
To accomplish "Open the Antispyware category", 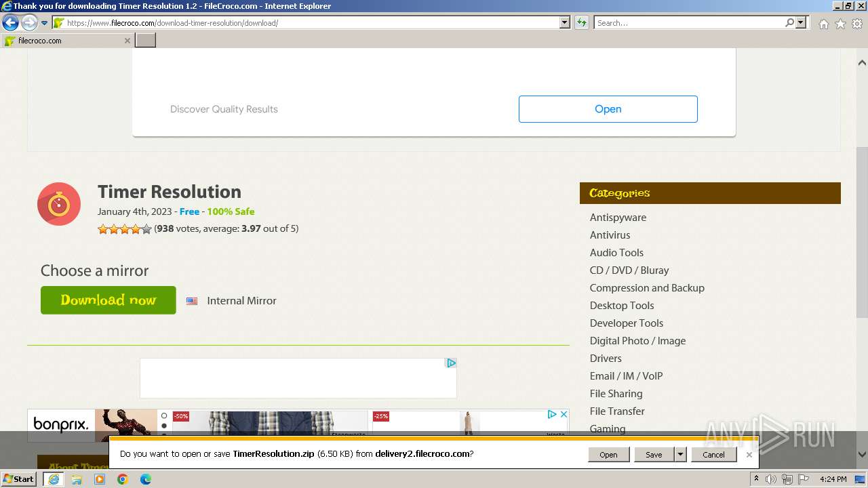I will coord(618,218).
